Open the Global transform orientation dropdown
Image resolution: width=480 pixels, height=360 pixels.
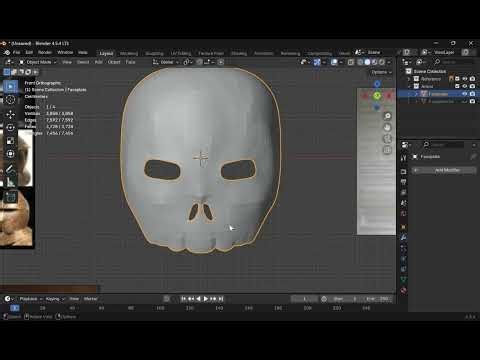tap(166, 62)
